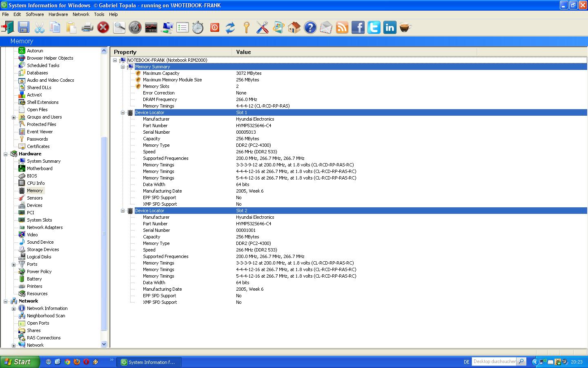Open the Tools menu
The height and width of the screenshot is (368, 588).
99,14
